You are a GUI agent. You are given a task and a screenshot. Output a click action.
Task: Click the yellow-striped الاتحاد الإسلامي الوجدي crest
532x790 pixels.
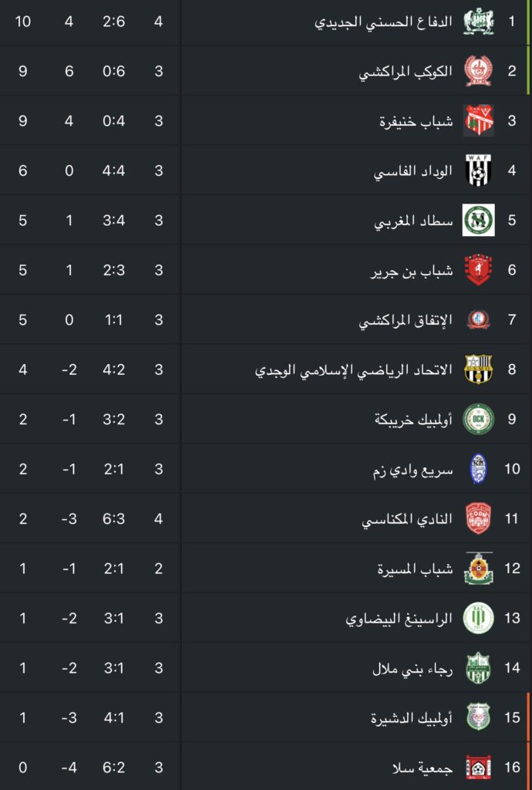coord(478,370)
